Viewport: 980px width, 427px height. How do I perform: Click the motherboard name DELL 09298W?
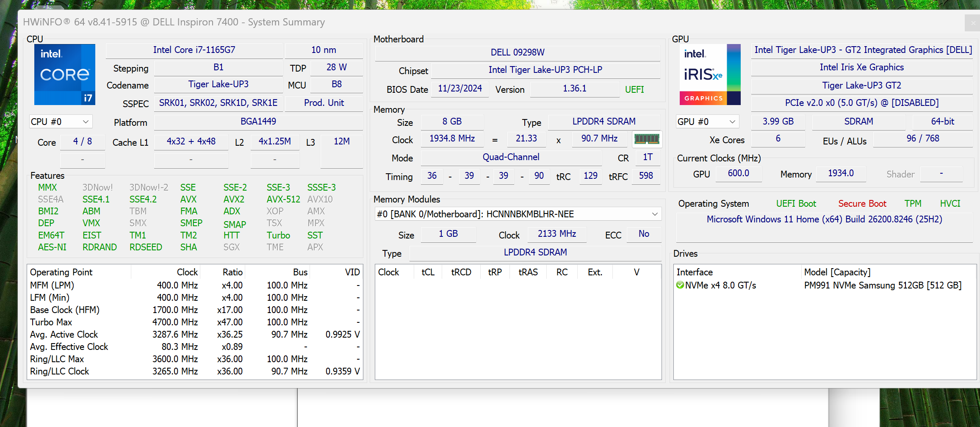(518, 53)
